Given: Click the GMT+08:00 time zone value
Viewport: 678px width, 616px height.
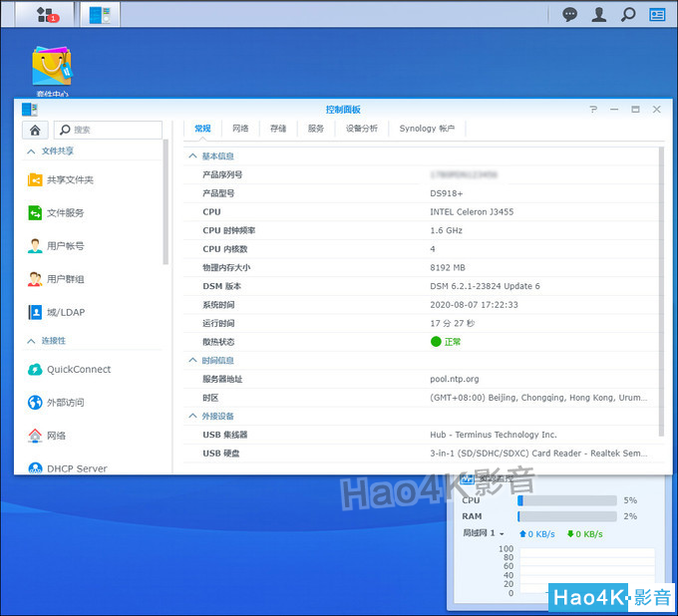Looking at the screenshot, I should (x=538, y=398).
